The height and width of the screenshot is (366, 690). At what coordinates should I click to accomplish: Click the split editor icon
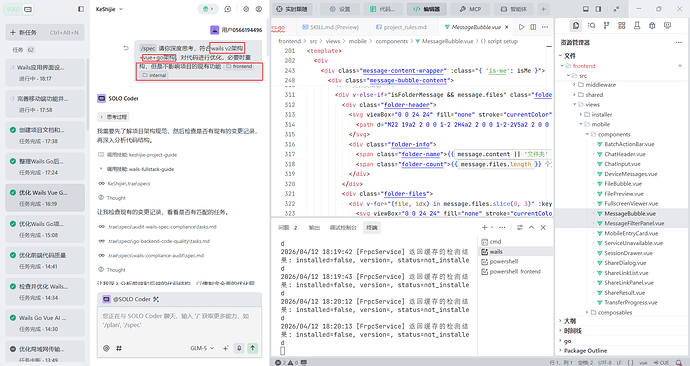(x=533, y=27)
